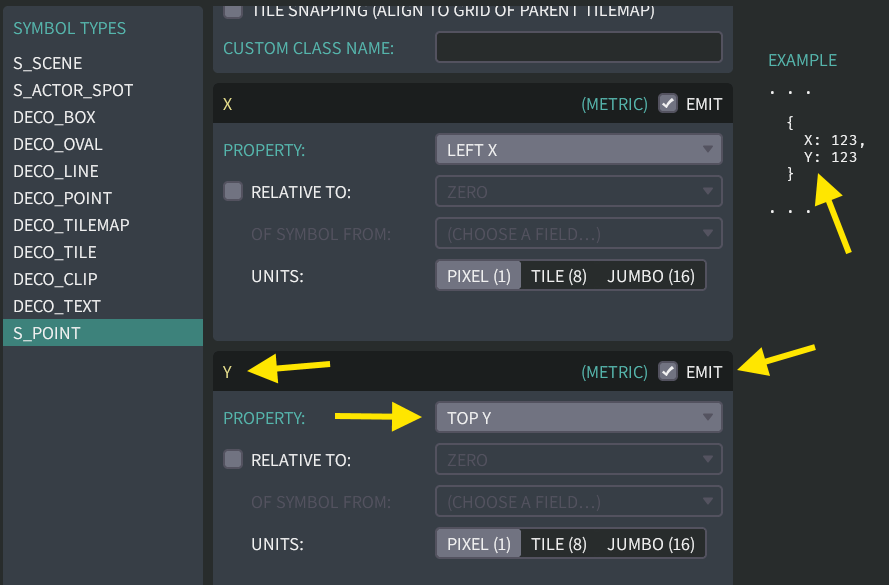Viewport: 889px width, 585px height.
Task: Open Y field's CHOOSE A FIELD dropdown
Action: click(578, 501)
